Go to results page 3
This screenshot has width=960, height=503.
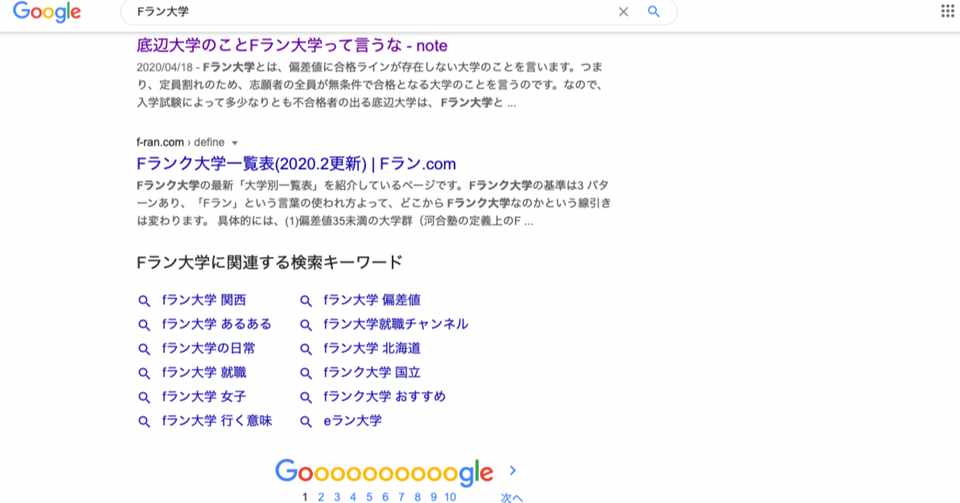point(337,497)
